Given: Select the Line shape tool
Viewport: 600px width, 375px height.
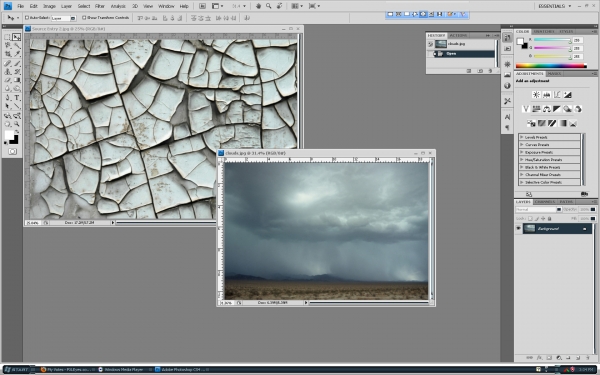Looking at the screenshot, I should [x=16, y=106].
